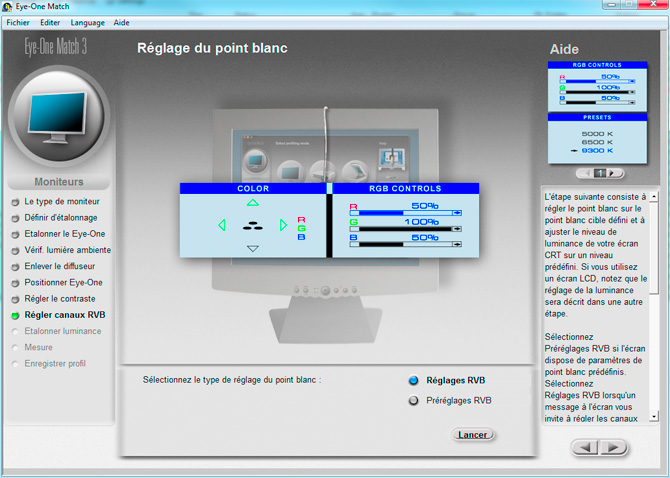Viewport: 670px width, 478px height.
Task: Click the 'Mesure' step
Action: [38, 347]
